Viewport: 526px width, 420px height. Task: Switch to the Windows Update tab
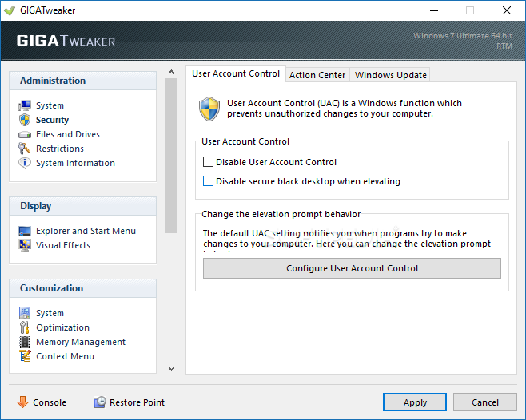[x=390, y=75]
